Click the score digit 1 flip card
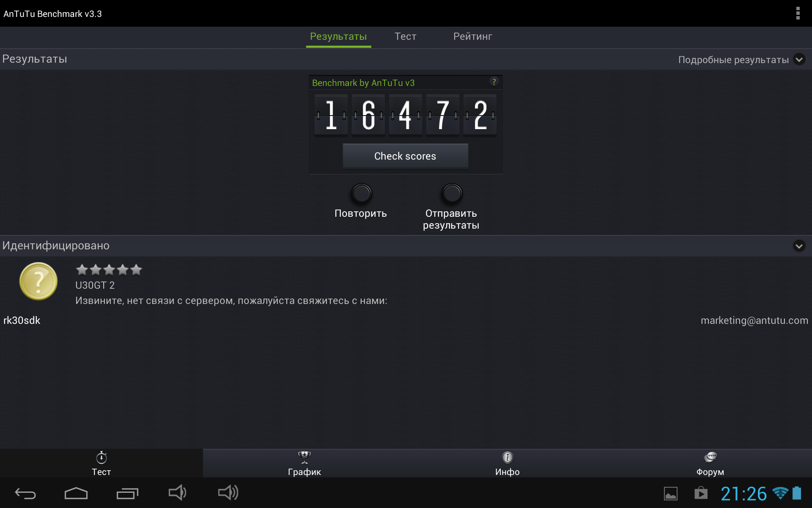This screenshot has width=812, height=508. [x=331, y=115]
